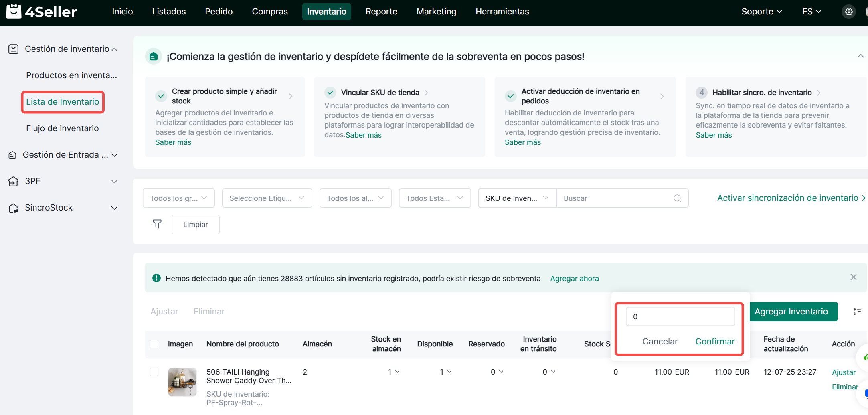Click the shower caddy product thumbnail

pos(182,382)
